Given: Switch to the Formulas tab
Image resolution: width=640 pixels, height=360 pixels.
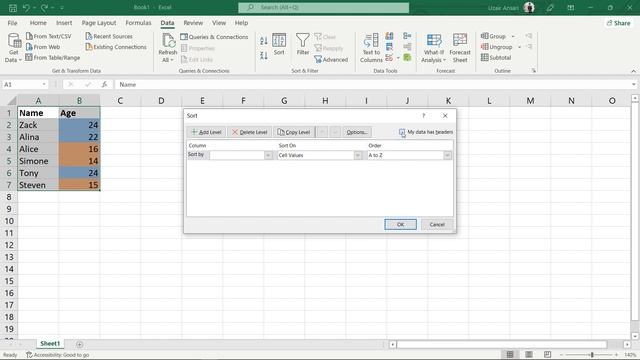Looking at the screenshot, I should point(138,23).
